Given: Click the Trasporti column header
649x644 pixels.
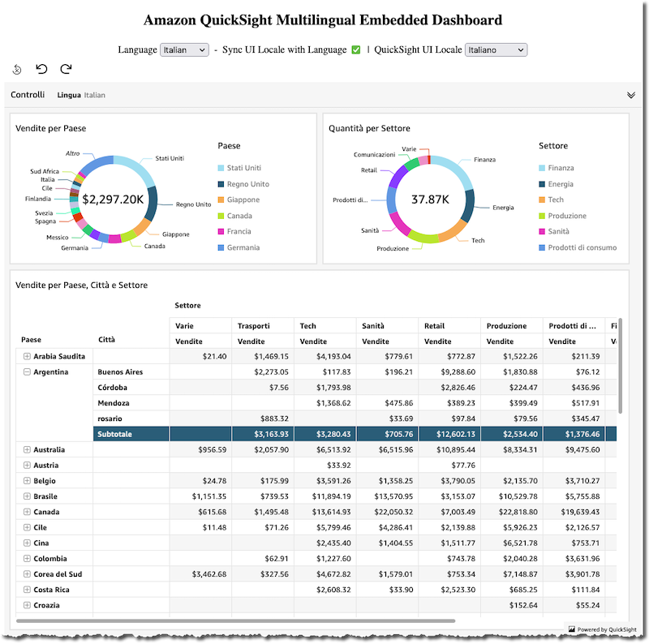Looking at the screenshot, I should point(263,326).
